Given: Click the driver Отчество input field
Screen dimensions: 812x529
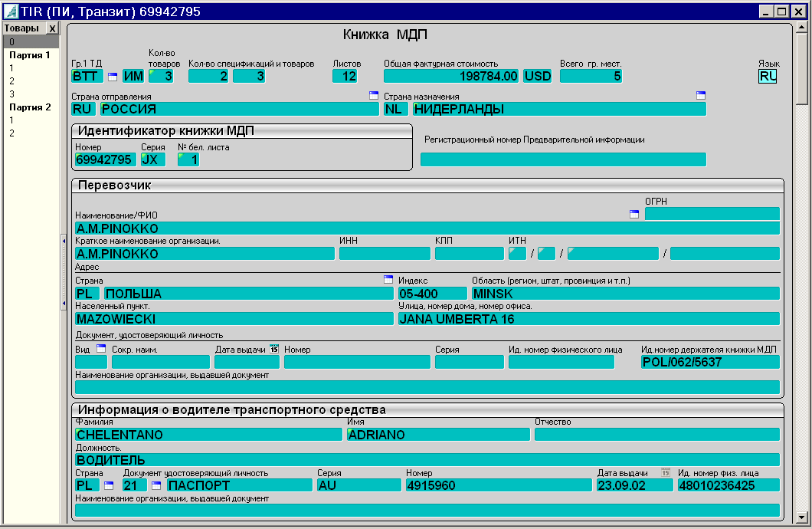Looking at the screenshot, I should (656, 435).
